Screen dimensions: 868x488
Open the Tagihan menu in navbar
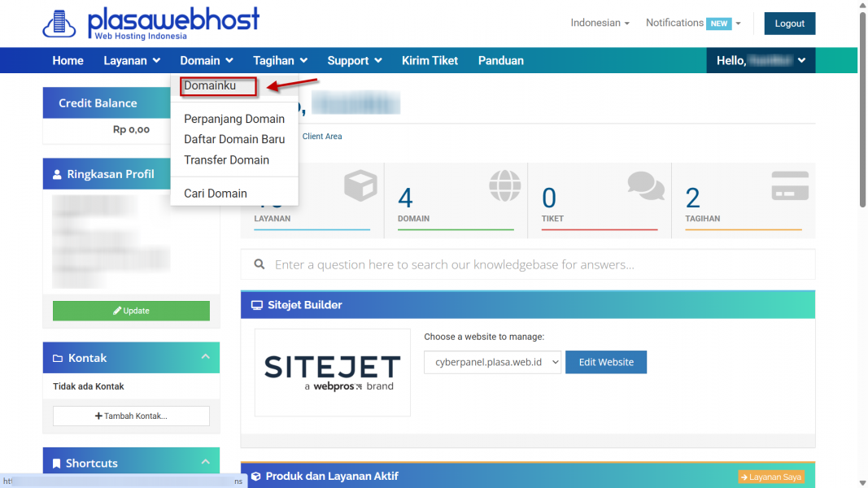pos(280,60)
